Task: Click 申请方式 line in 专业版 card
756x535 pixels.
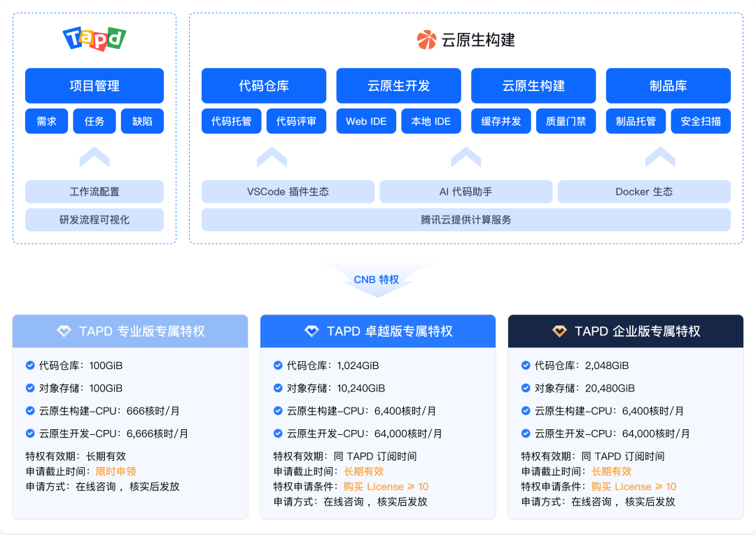Action: click(103, 486)
